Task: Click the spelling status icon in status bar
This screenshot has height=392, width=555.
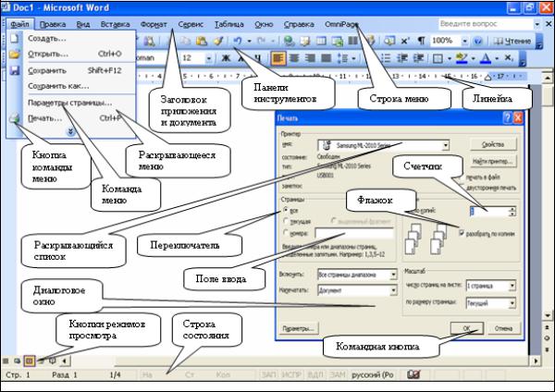Action: pyautogui.click(x=413, y=374)
